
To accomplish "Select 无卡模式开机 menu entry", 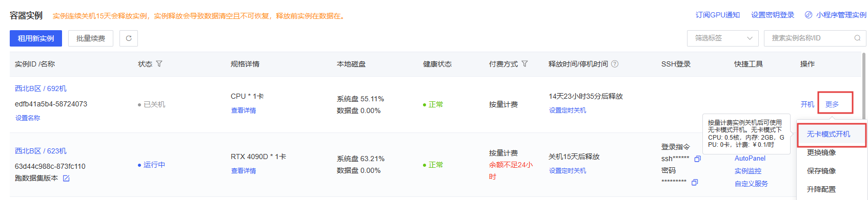I will (829, 134).
